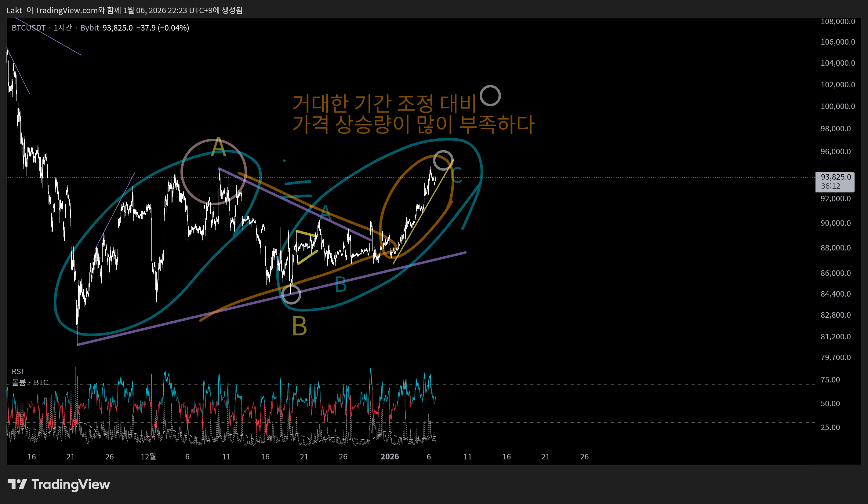Select the 1시간 interval label in the legend
868x504 pixels.
point(63,28)
